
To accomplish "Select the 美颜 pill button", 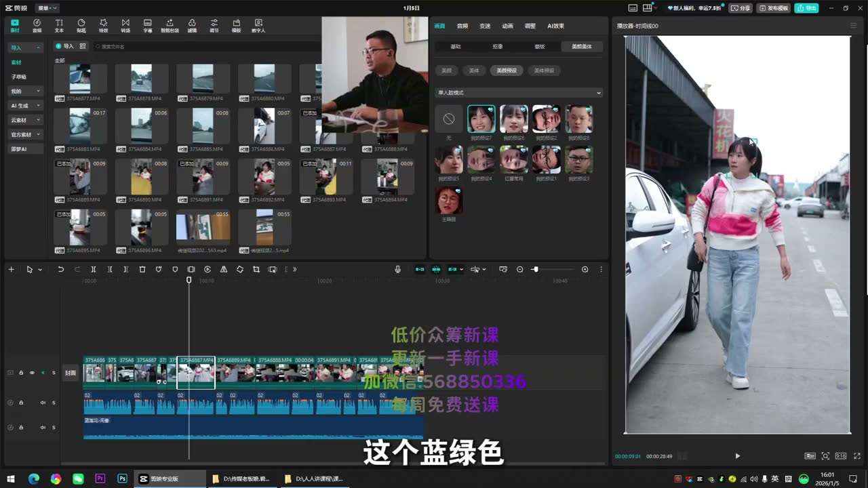I will (x=446, y=70).
